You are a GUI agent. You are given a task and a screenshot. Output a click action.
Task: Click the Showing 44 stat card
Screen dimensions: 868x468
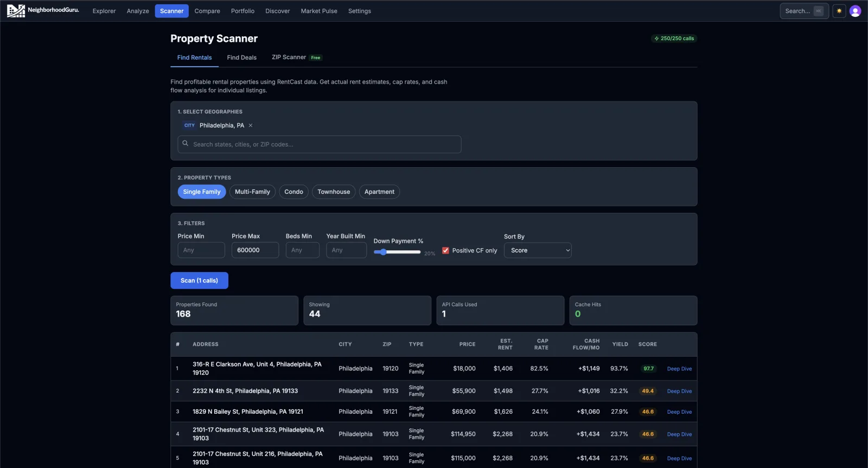point(367,311)
